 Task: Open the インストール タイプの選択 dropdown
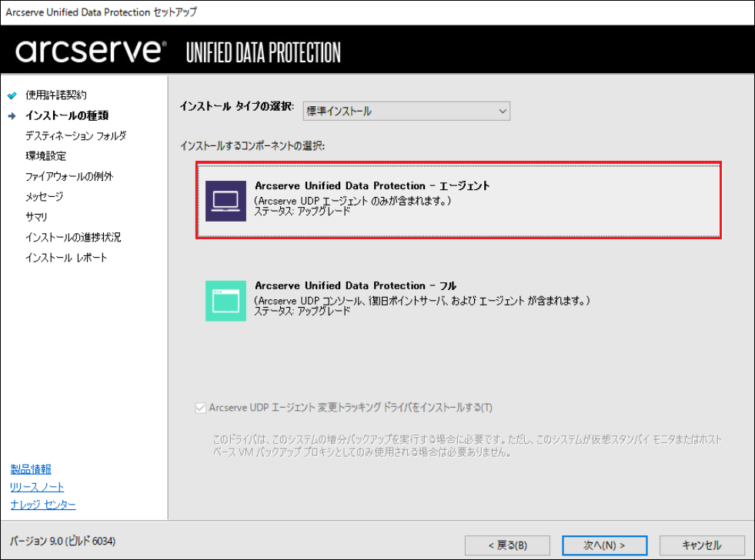coord(406,111)
